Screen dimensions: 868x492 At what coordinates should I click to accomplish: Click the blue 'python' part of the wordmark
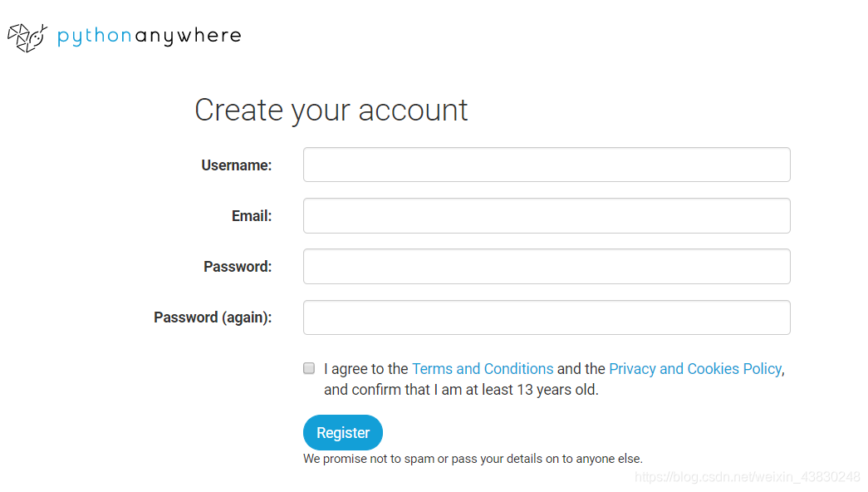(x=95, y=37)
